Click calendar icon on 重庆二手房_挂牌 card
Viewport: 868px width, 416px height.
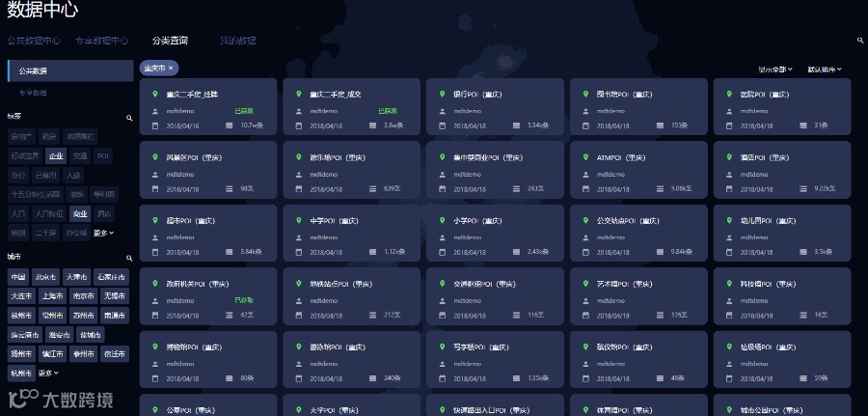(x=155, y=125)
